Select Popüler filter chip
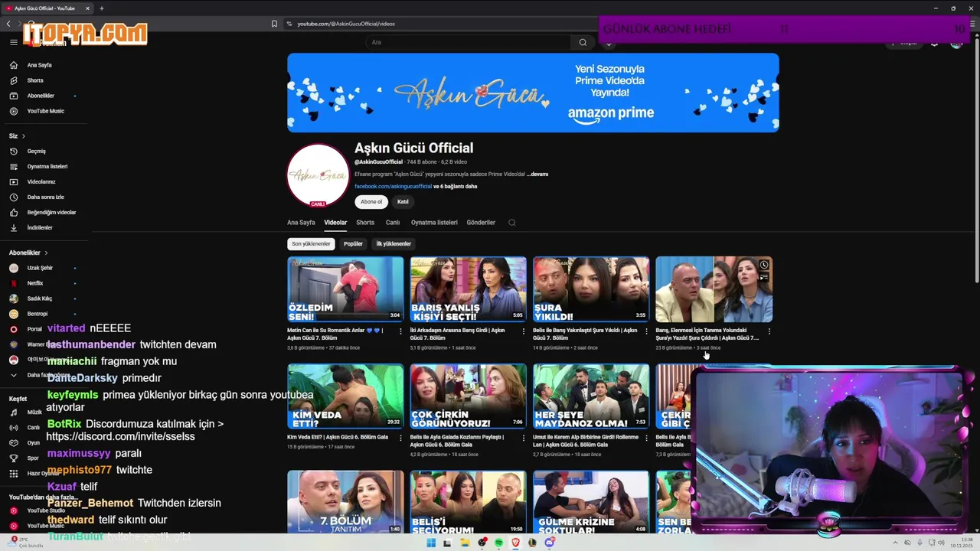 tap(353, 244)
